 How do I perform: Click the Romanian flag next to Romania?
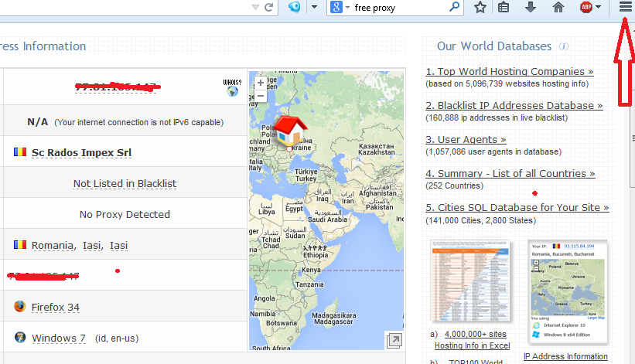[x=20, y=244]
